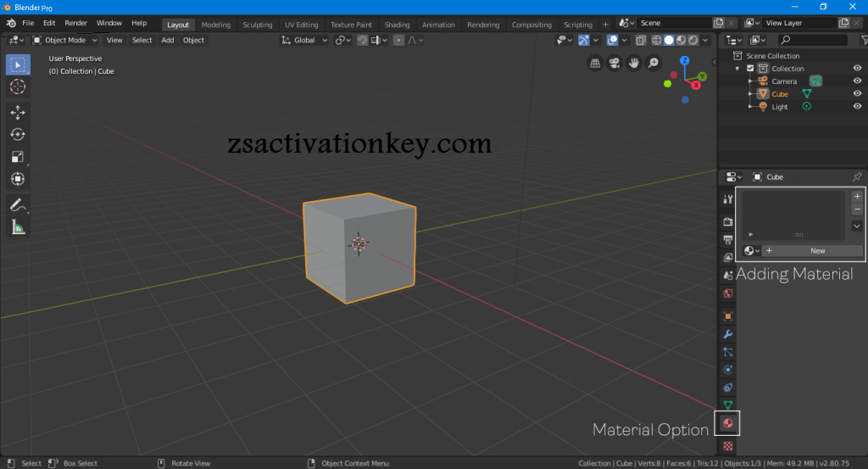Open the Active Tool settings tab

tap(728, 199)
